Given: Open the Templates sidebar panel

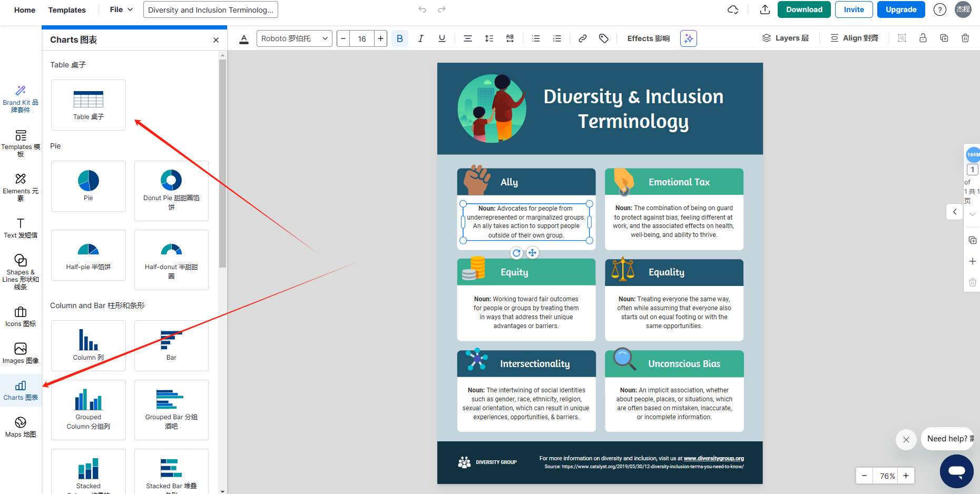Looking at the screenshot, I should point(21,143).
